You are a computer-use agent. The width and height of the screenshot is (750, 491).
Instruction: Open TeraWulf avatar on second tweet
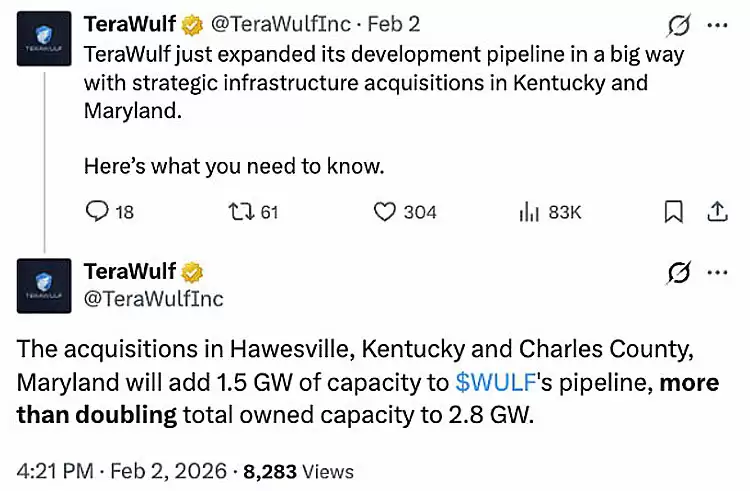coord(44,286)
